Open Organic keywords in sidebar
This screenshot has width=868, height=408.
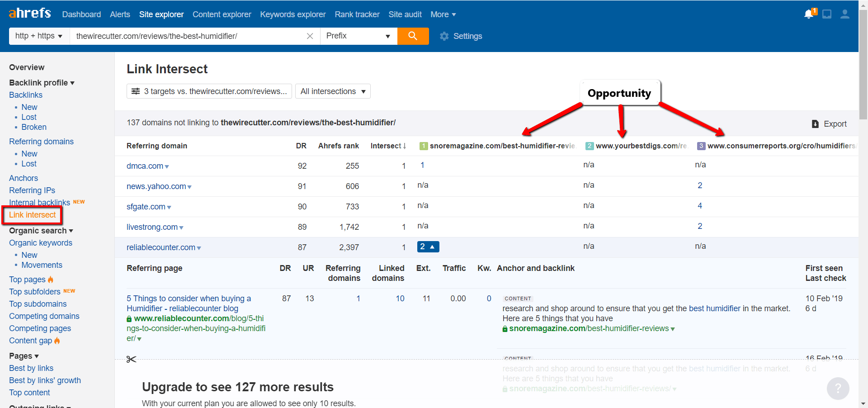tap(41, 243)
